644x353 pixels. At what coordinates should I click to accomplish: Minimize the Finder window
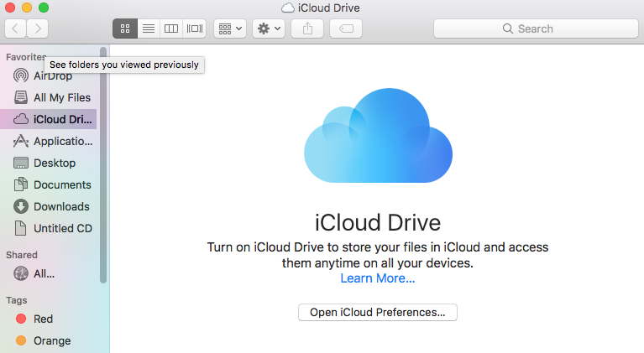[x=27, y=8]
